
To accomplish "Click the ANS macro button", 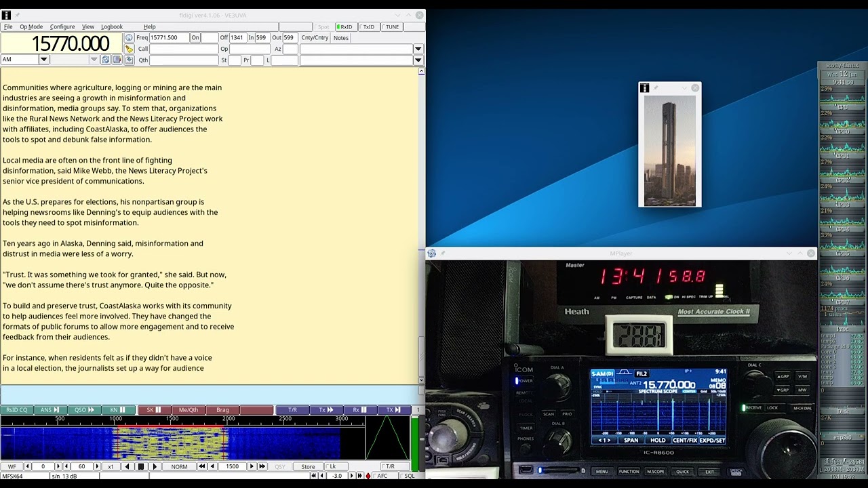I will tap(50, 410).
